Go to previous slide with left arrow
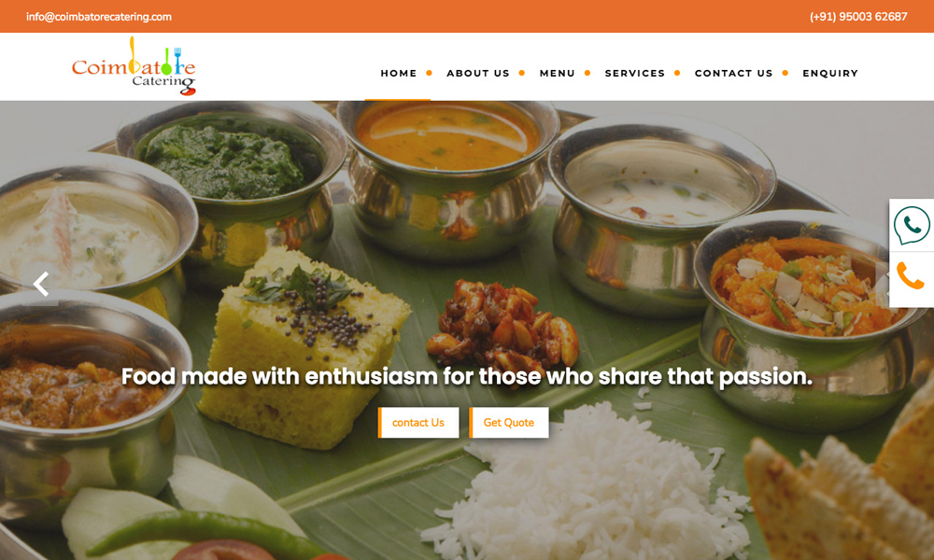The height and width of the screenshot is (560, 934). pyautogui.click(x=40, y=284)
